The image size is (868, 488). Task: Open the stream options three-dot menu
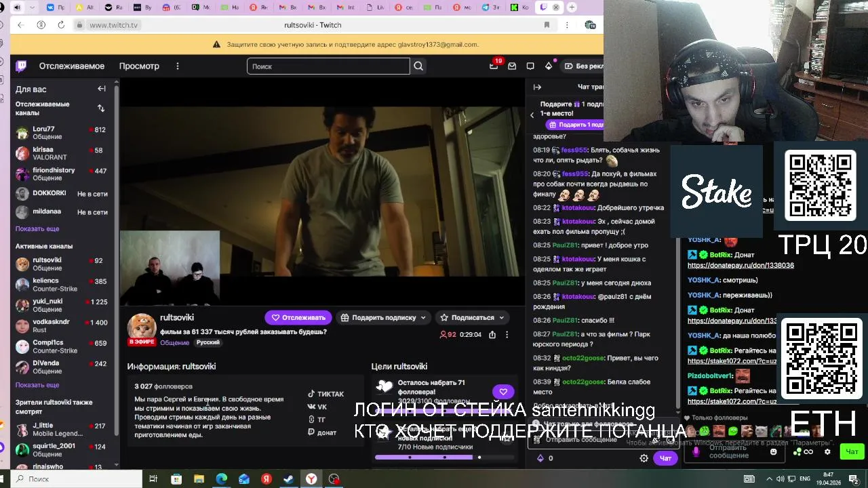point(507,334)
